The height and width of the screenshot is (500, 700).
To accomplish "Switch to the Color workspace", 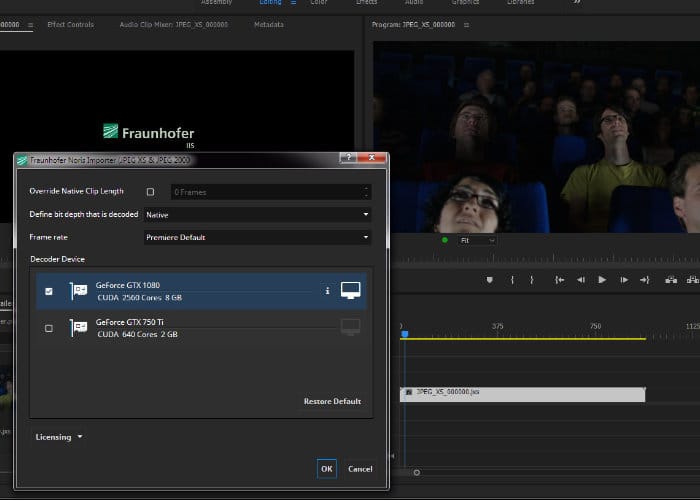I will 319,2.
